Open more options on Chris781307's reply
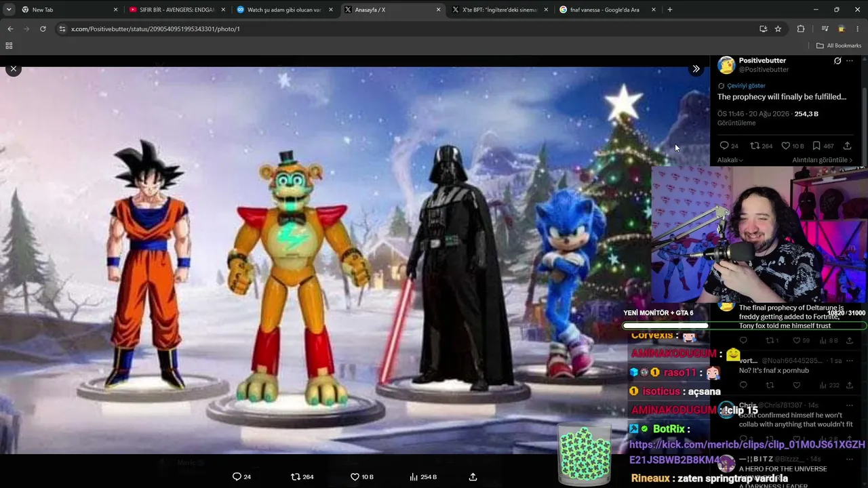The height and width of the screenshot is (488, 868). (849, 405)
